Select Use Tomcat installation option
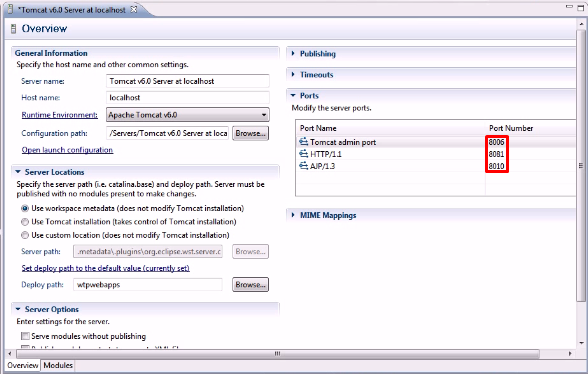588x374 pixels. (x=25, y=222)
